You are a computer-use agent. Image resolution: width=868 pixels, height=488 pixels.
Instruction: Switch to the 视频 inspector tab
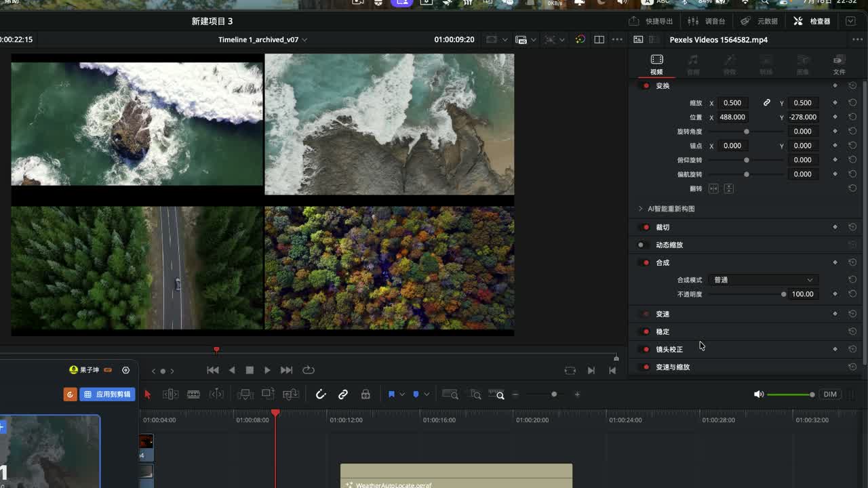tap(656, 64)
